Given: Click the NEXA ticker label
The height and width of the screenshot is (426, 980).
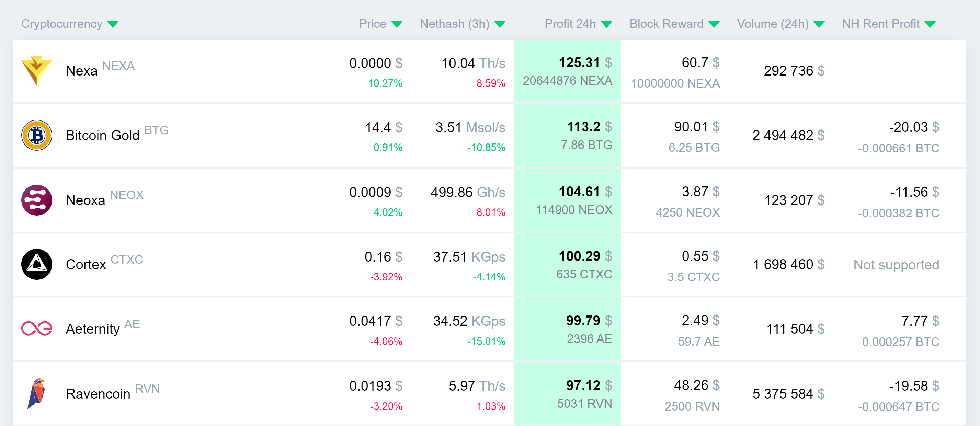Looking at the screenshot, I should 119,66.
